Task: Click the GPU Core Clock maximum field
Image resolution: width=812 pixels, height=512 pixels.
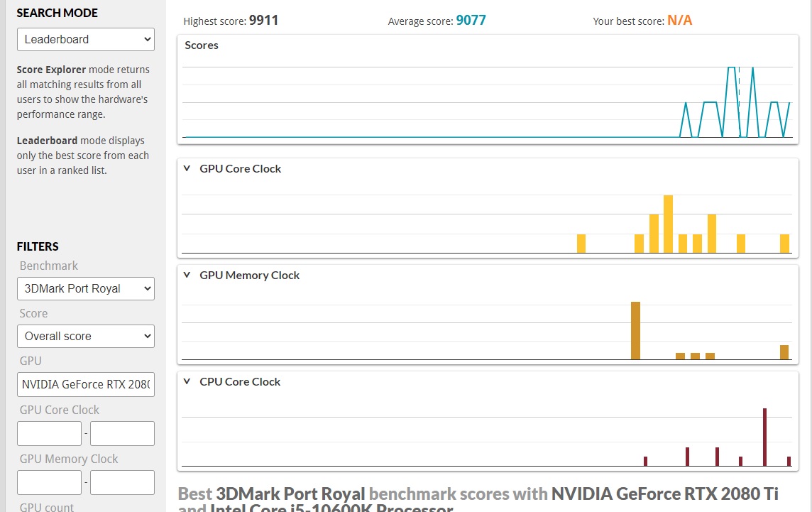Action: tap(122, 433)
